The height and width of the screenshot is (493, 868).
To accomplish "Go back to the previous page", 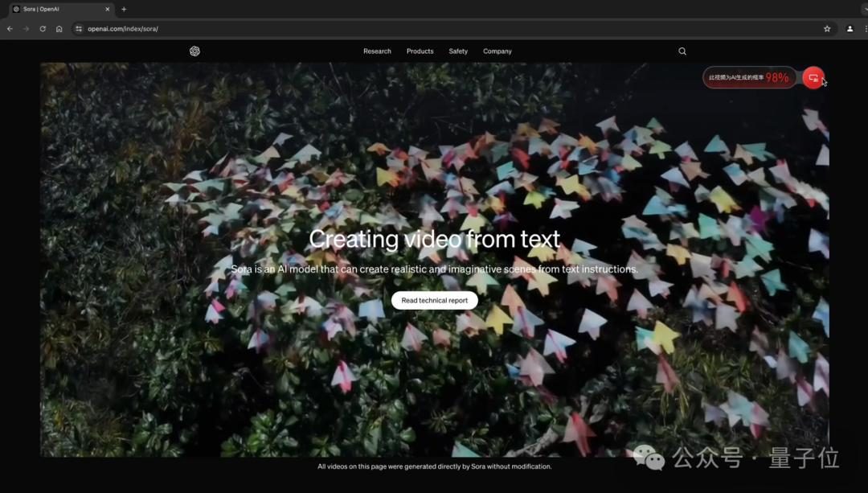I will 10,29.
